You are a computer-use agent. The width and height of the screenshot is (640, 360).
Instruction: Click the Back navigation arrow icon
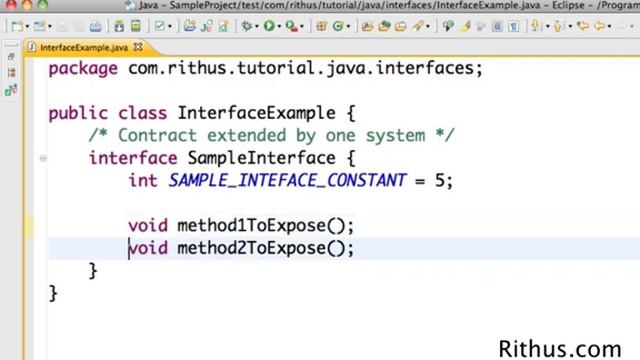click(599, 27)
